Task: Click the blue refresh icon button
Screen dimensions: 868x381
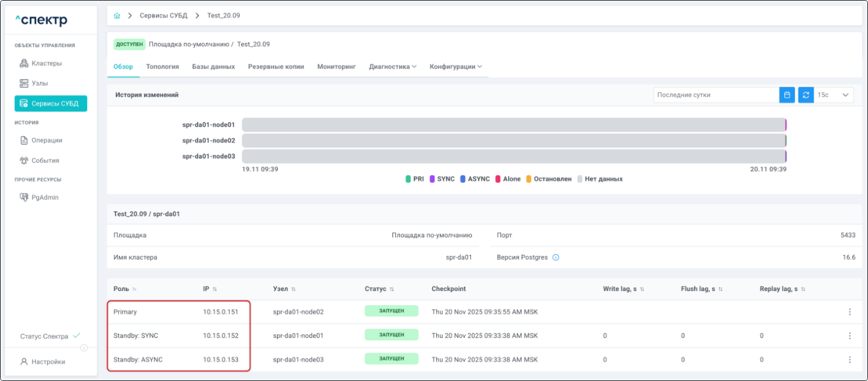Action: pyautogui.click(x=805, y=95)
